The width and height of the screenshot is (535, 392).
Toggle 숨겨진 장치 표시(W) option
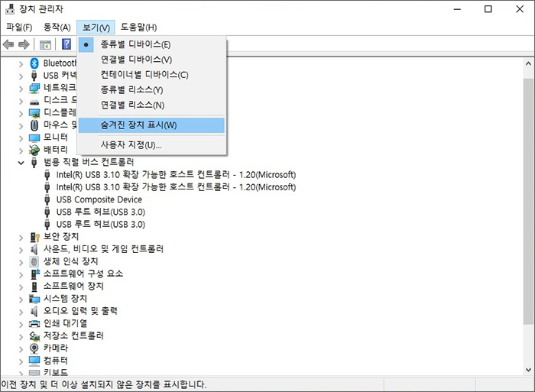click(138, 125)
